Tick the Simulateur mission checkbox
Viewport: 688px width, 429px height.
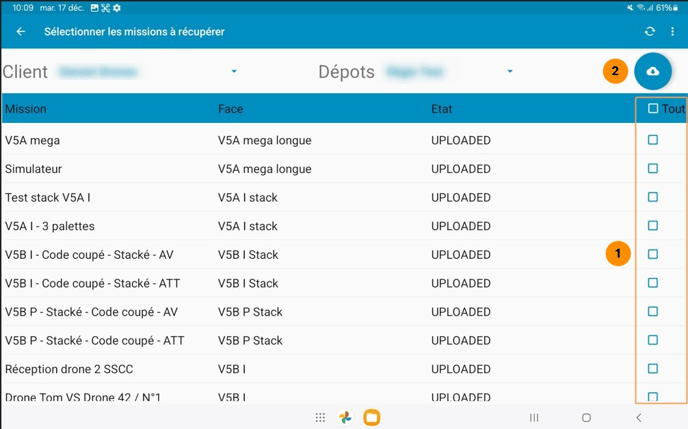click(653, 169)
